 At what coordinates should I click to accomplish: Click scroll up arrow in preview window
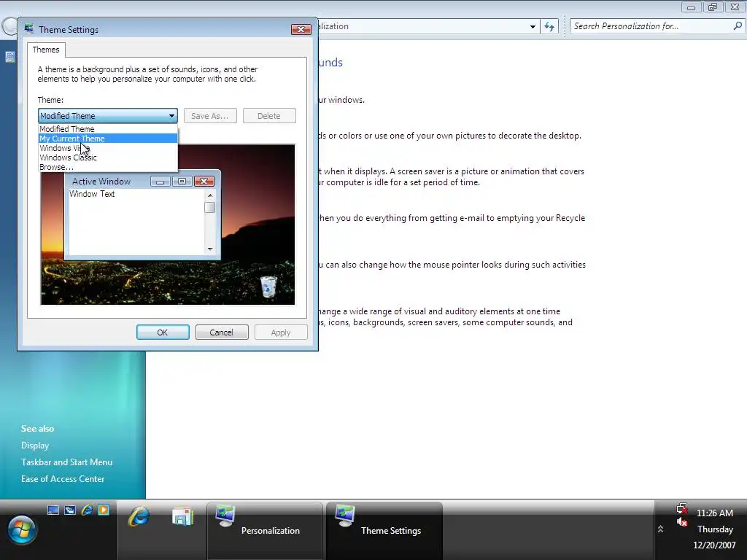click(210, 195)
